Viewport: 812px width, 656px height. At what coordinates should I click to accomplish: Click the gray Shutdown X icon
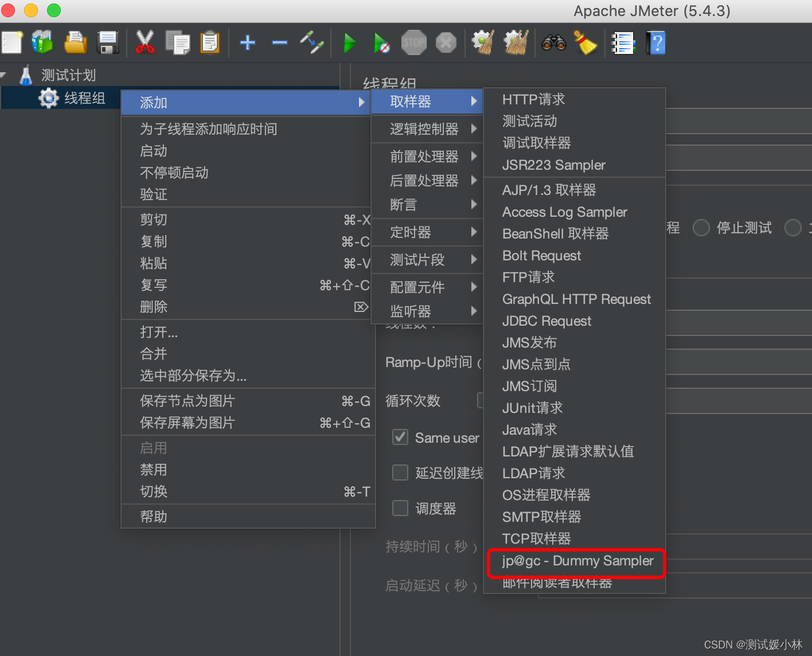[446, 43]
